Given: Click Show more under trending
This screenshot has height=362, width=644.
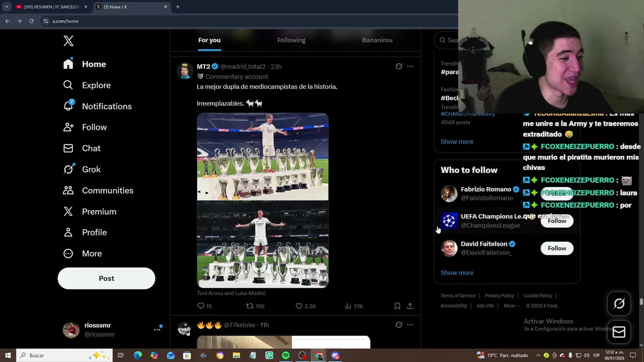Looking at the screenshot, I should point(457,142).
